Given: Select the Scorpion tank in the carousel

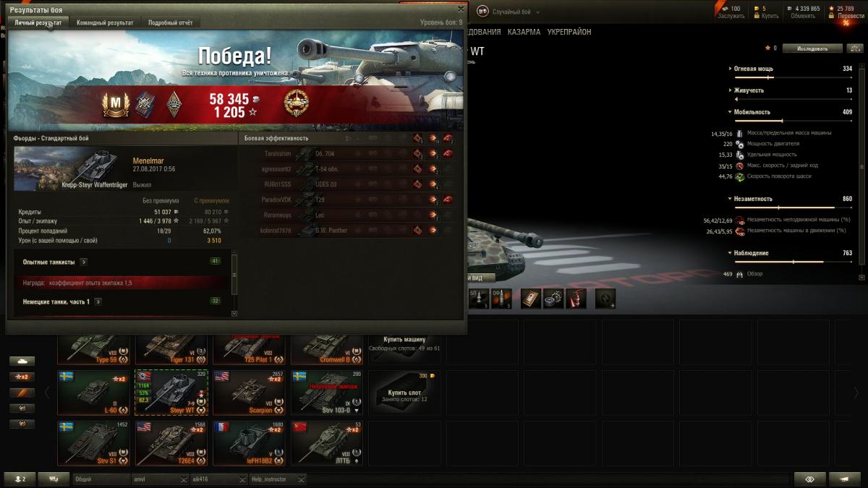Looking at the screenshot, I should (x=248, y=393).
